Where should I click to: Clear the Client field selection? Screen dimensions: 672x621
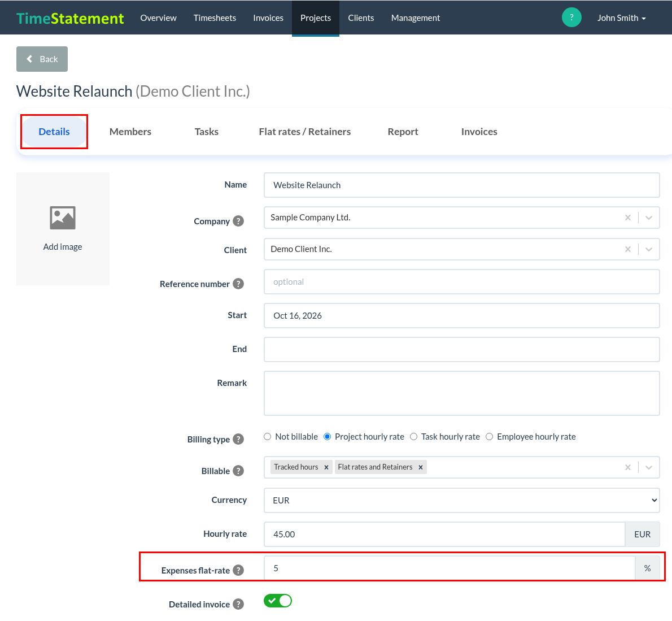point(628,249)
